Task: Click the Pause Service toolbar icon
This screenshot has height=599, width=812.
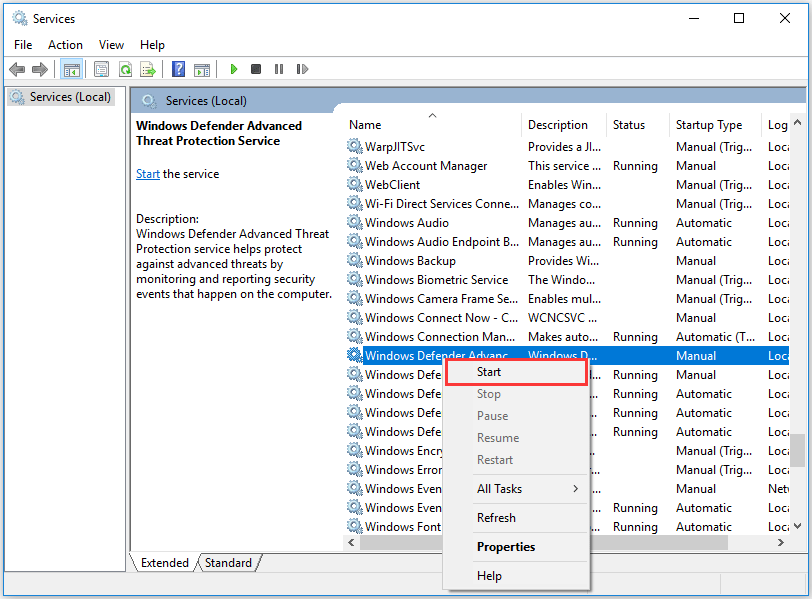Action: click(278, 69)
